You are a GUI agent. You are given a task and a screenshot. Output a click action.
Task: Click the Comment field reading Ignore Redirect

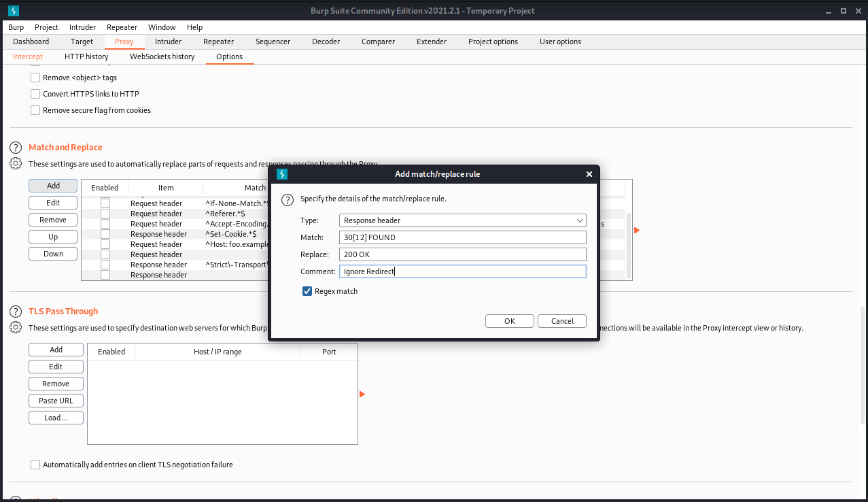(x=462, y=271)
